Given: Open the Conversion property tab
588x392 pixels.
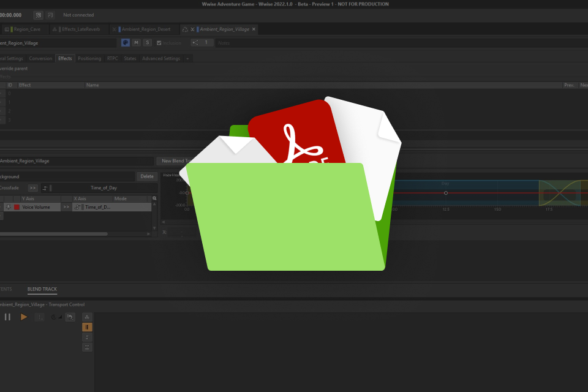Looking at the screenshot, I should pos(40,59).
